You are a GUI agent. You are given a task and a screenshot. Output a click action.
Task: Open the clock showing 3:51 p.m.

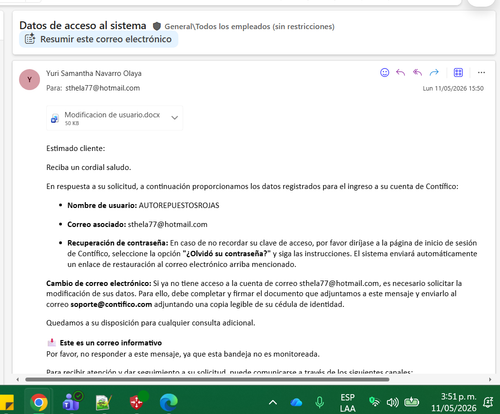tap(453, 402)
